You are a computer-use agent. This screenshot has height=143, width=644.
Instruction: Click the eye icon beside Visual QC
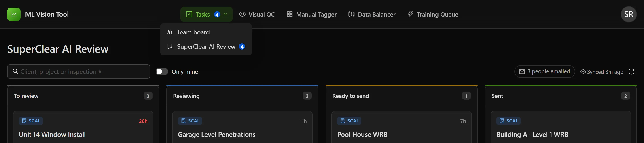coord(242,14)
